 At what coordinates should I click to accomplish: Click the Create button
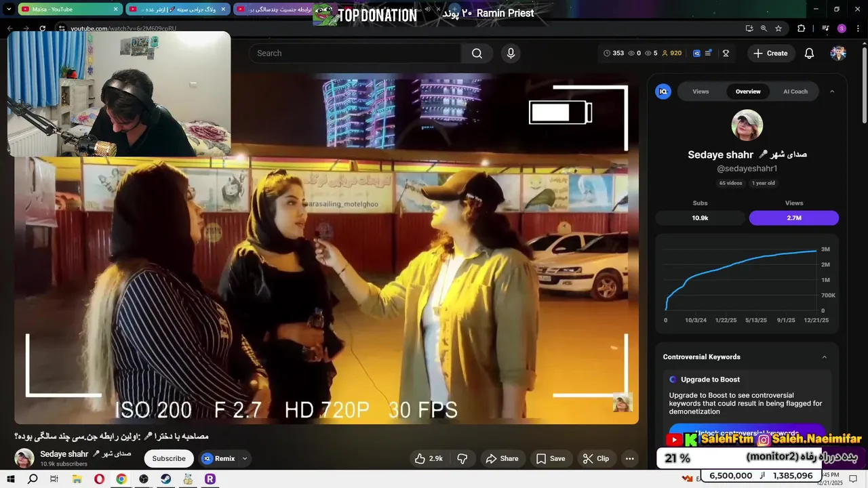(770, 54)
